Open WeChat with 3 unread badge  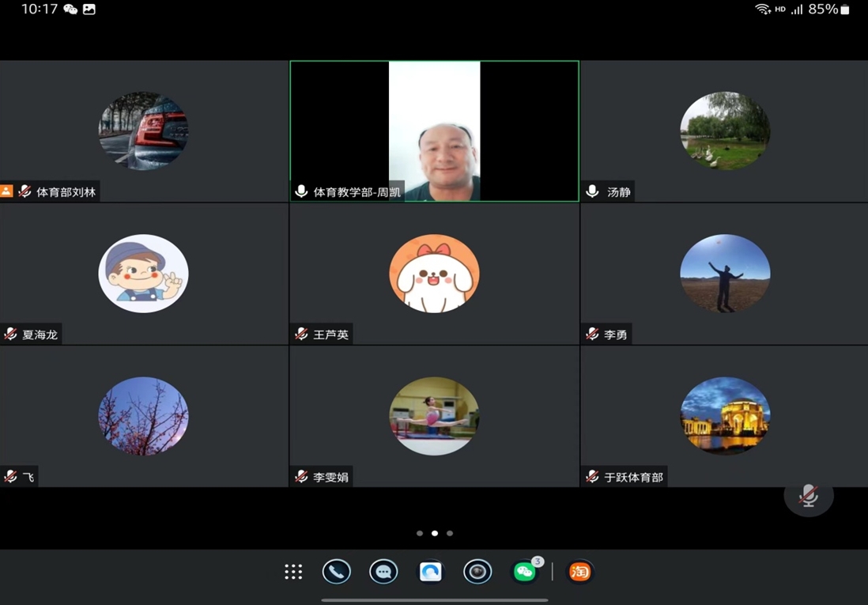pyautogui.click(x=526, y=571)
